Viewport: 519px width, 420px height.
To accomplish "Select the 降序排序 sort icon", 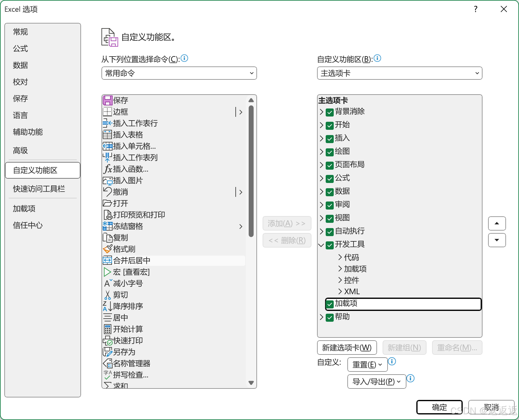I will click(107, 306).
